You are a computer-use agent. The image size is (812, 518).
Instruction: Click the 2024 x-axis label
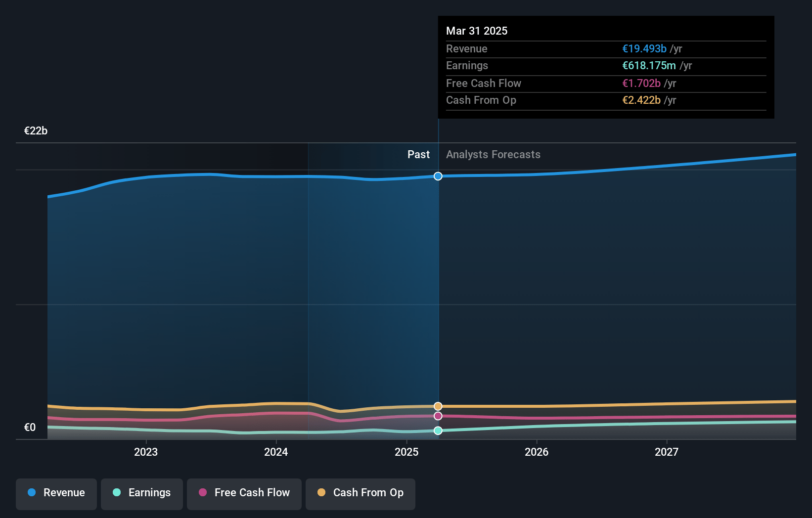click(276, 452)
